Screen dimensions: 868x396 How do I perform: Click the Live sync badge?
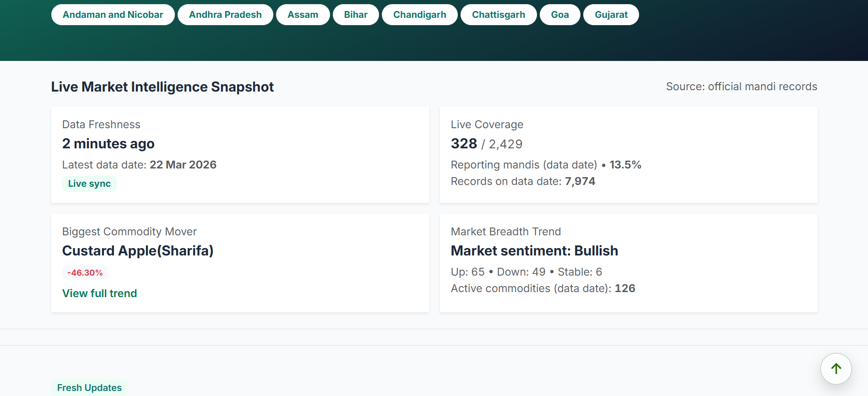coord(89,184)
